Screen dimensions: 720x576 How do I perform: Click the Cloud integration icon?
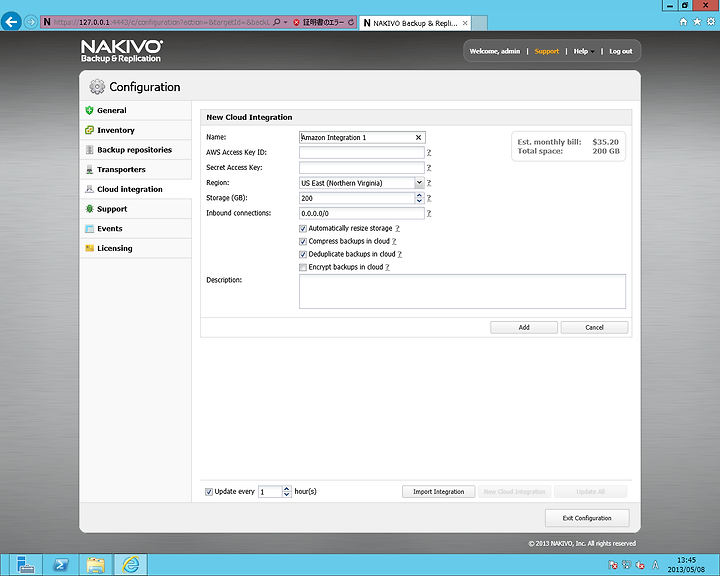click(x=90, y=189)
